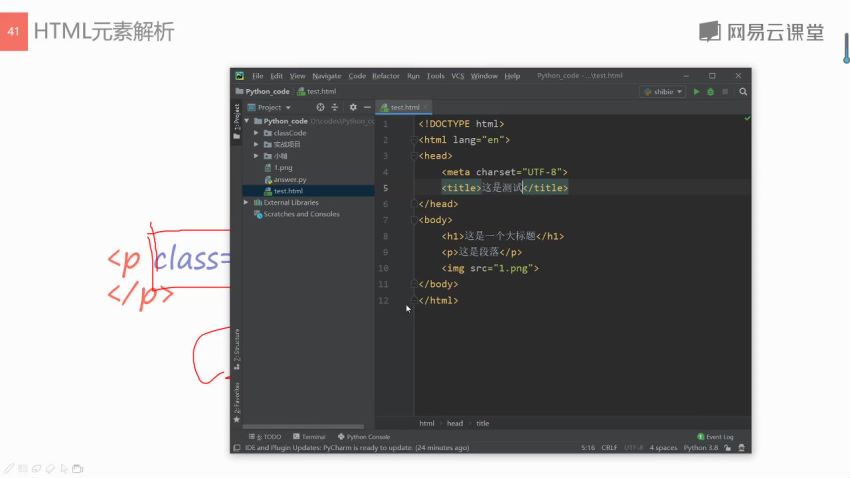This screenshot has height=478, width=850.
Task: Click the Project panel horizontal scrollbar
Action: [304, 427]
